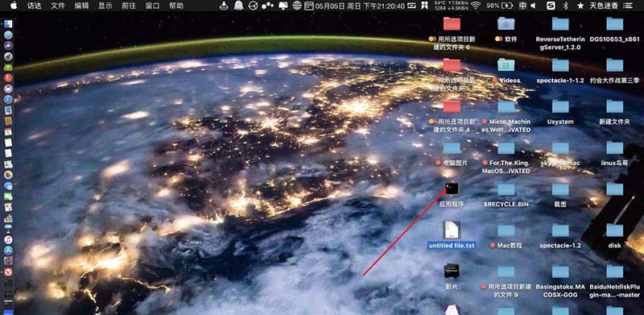
Task: Open the 显示 menu
Action: click(x=105, y=6)
